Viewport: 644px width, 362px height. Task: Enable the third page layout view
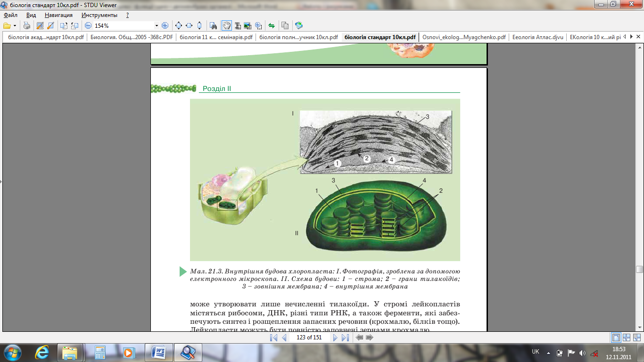pos(637,337)
